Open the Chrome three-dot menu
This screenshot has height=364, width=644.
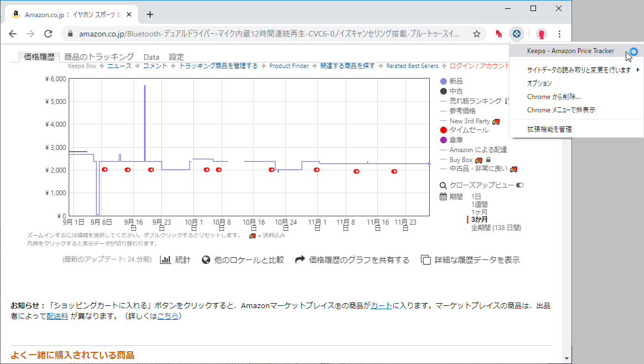tap(559, 34)
